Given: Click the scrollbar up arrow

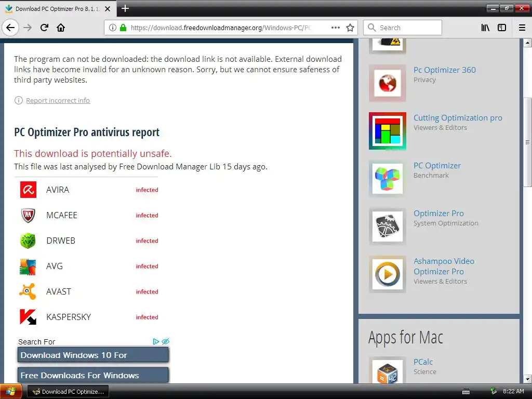Looking at the screenshot, I should (527, 43).
